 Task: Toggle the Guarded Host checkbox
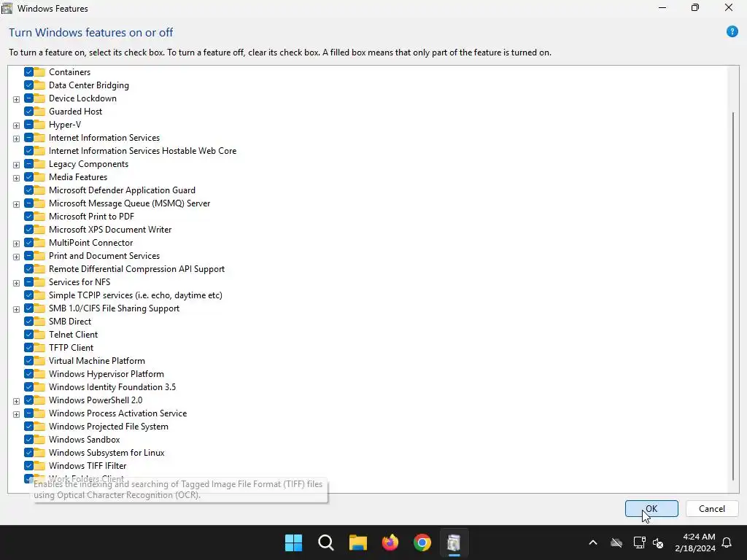[28, 112]
